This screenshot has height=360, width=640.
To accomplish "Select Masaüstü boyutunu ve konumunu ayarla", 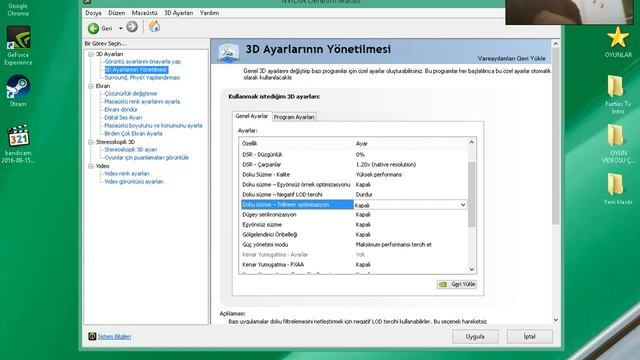I will click(x=153, y=126).
